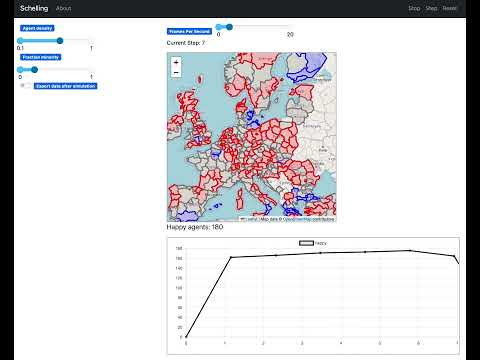Click the Frames Per Second label
The height and width of the screenshot is (360, 480).
189,31
